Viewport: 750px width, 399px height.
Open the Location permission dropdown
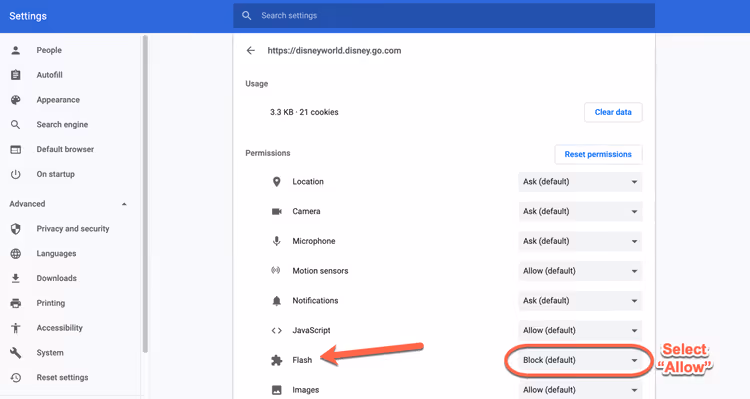tap(580, 182)
